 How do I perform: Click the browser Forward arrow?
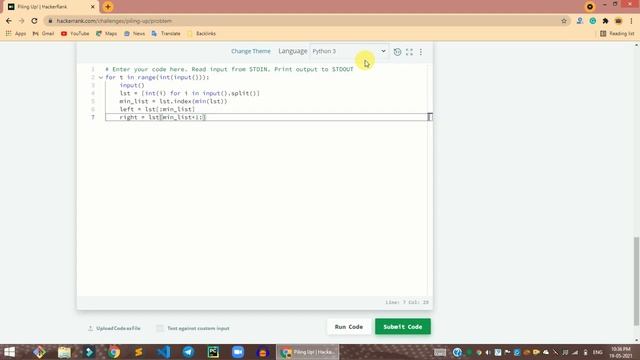(22, 21)
